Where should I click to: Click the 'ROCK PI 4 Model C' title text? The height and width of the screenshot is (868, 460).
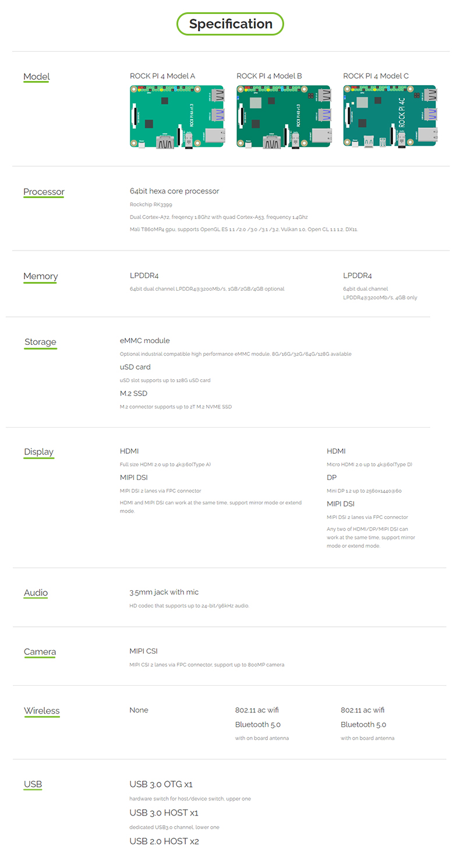[376, 76]
